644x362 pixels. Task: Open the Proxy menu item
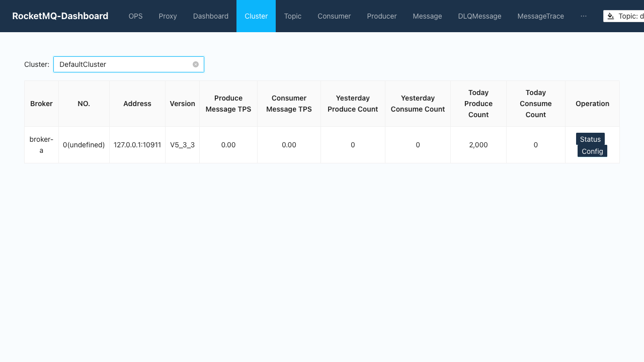[x=168, y=16]
